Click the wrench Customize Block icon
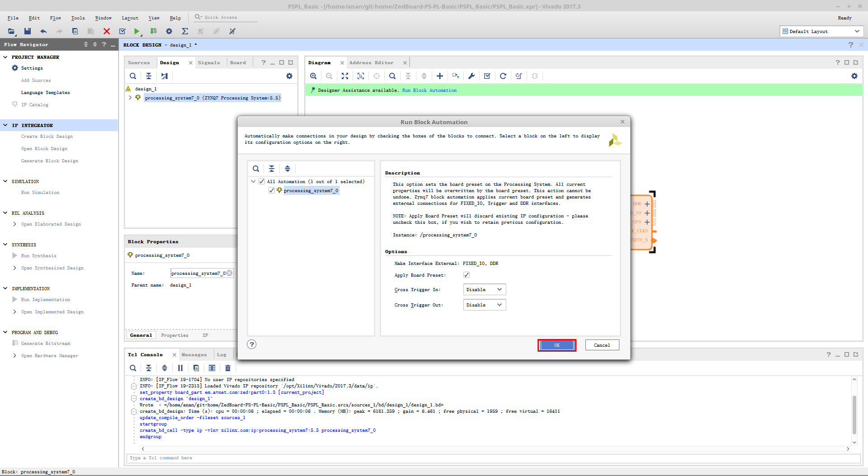 tap(472, 76)
